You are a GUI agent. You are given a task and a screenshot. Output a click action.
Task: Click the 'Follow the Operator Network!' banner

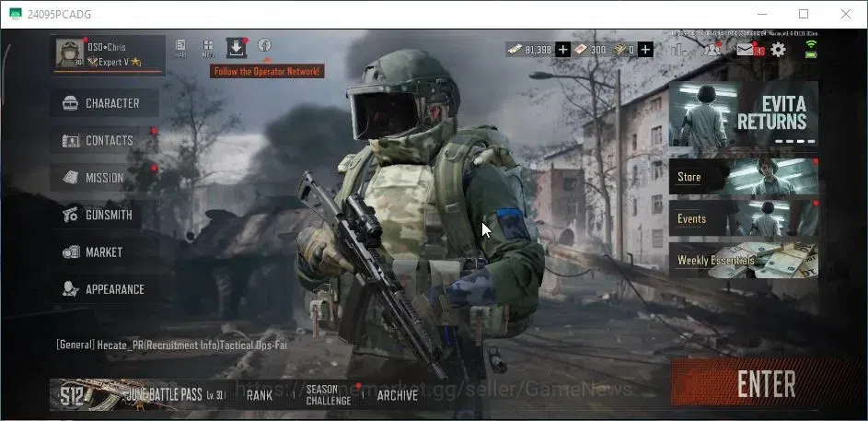point(267,72)
